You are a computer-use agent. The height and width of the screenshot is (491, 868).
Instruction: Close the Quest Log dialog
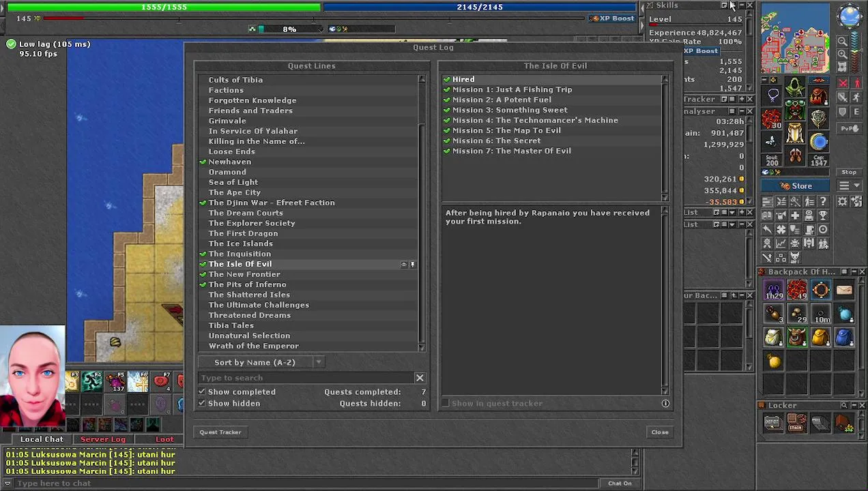pos(660,432)
